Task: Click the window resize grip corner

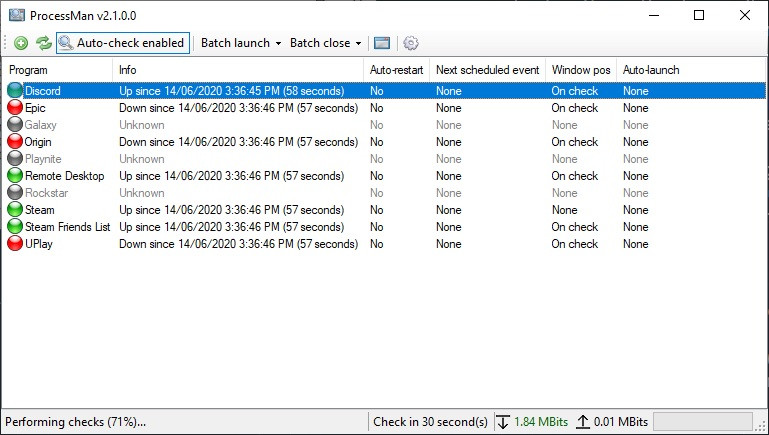Action: tap(762, 428)
